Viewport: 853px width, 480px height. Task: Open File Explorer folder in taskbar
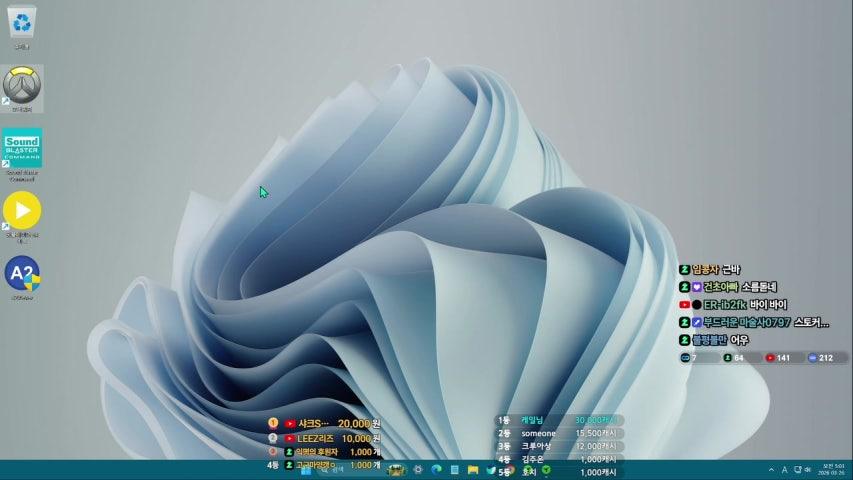(472, 470)
